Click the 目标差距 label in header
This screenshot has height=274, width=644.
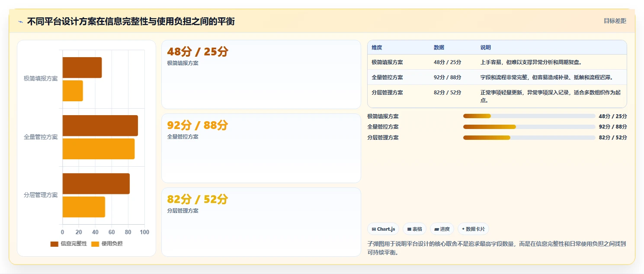click(x=615, y=21)
